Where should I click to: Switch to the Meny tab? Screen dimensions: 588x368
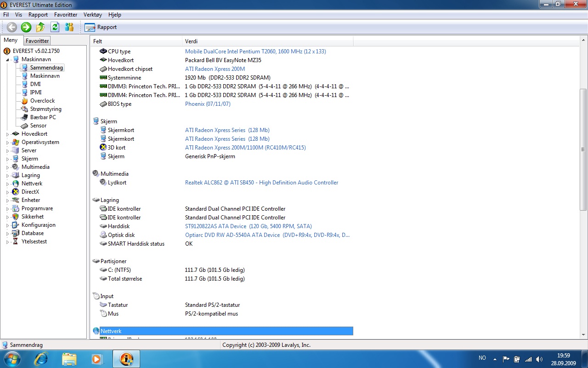click(x=11, y=40)
